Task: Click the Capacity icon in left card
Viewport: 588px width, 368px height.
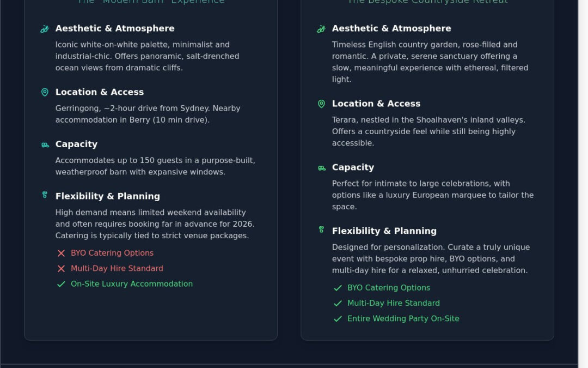Action: pos(45,145)
